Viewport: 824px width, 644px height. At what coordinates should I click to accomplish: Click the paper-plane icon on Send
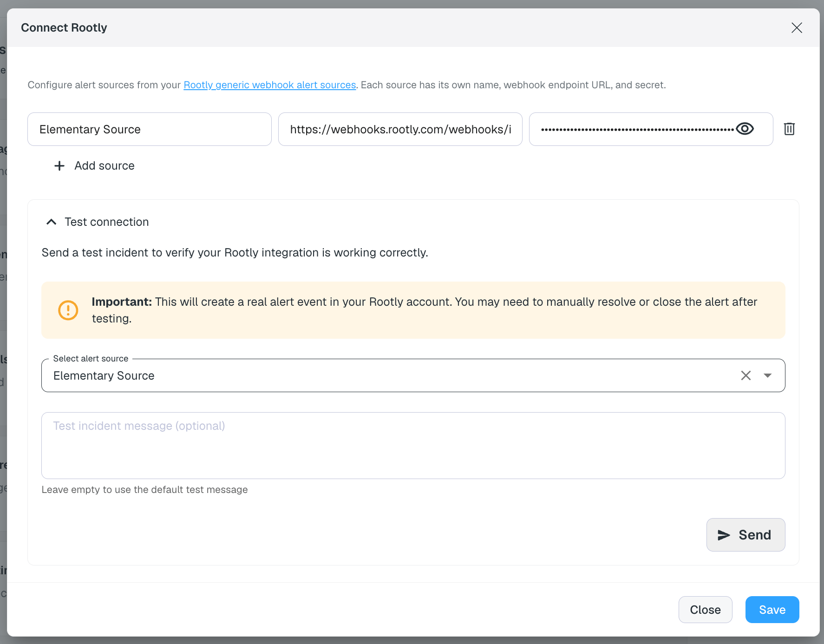724,535
